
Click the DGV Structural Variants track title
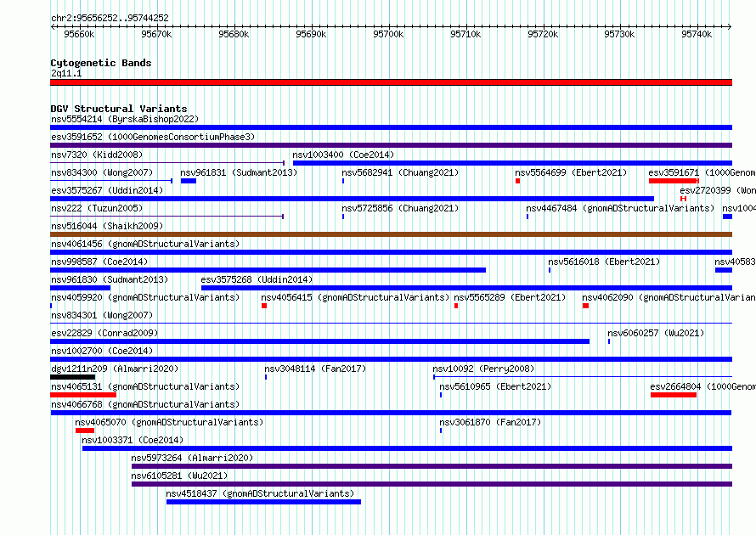point(119,109)
